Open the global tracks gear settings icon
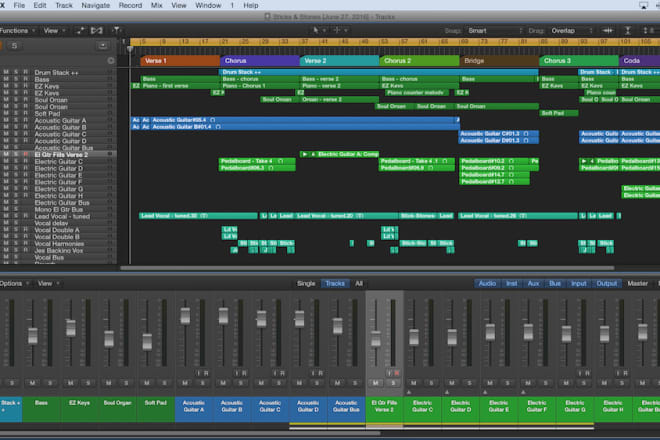 [x=111, y=61]
